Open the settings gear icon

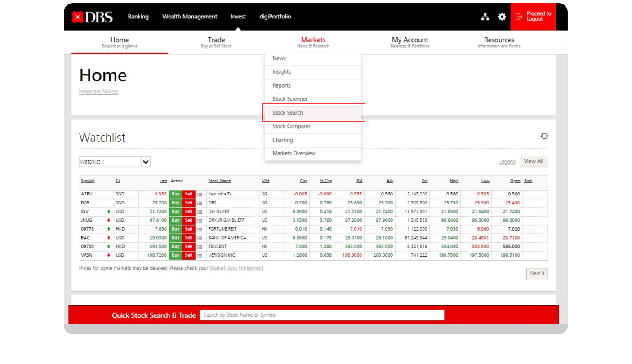tap(502, 17)
